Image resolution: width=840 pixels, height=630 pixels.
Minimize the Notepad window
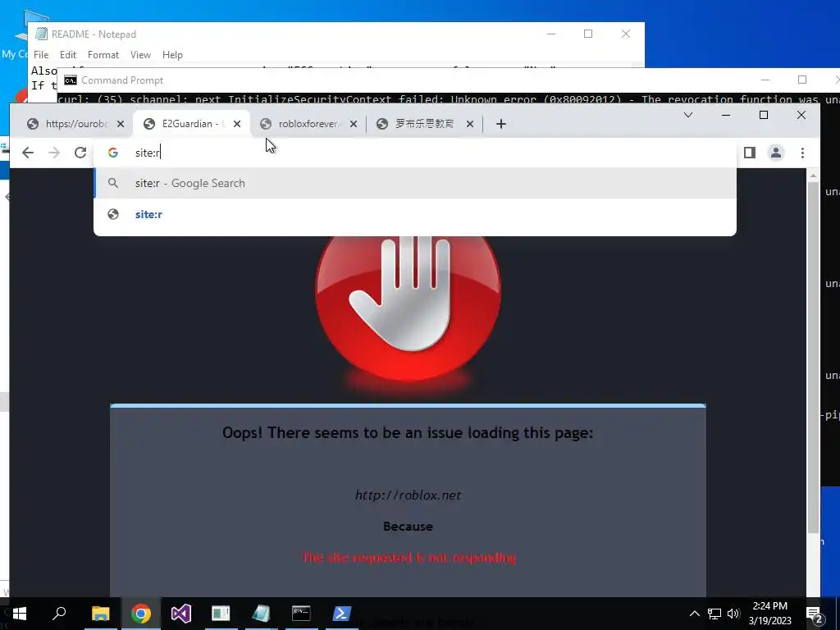coord(551,34)
